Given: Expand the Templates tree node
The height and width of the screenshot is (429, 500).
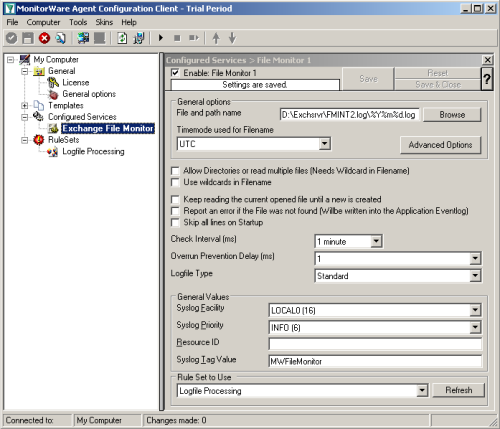Looking at the screenshot, I should pyautogui.click(x=24, y=106).
